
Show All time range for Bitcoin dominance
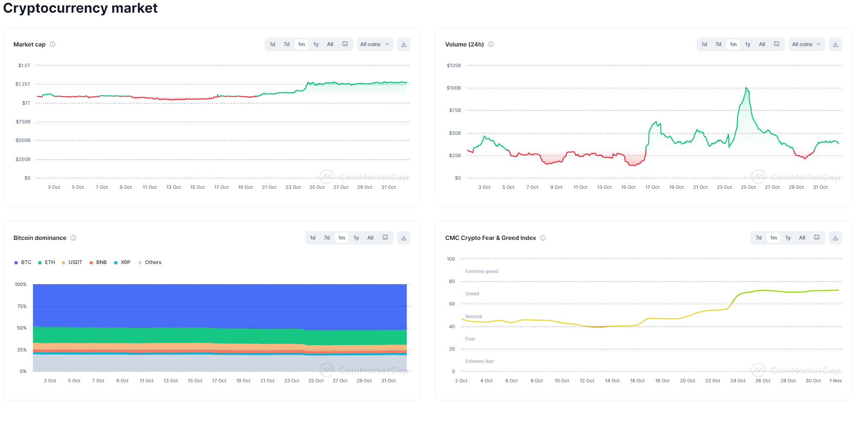[370, 238]
